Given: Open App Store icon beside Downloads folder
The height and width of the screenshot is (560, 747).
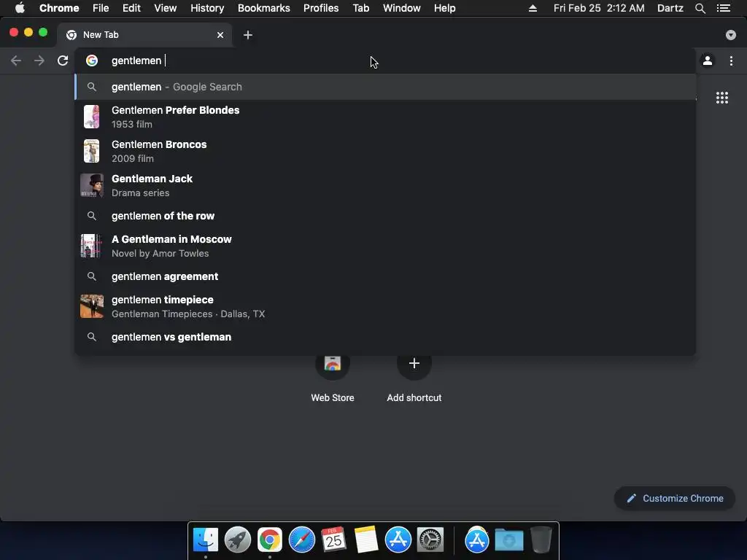Looking at the screenshot, I should pyautogui.click(x=477, y=540).
